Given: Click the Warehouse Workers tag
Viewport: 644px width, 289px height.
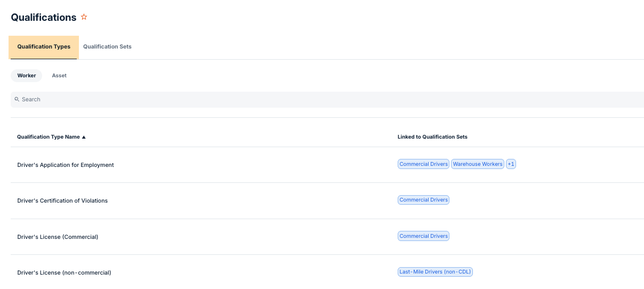Looking at the screenshot, I should click(477, 164).
